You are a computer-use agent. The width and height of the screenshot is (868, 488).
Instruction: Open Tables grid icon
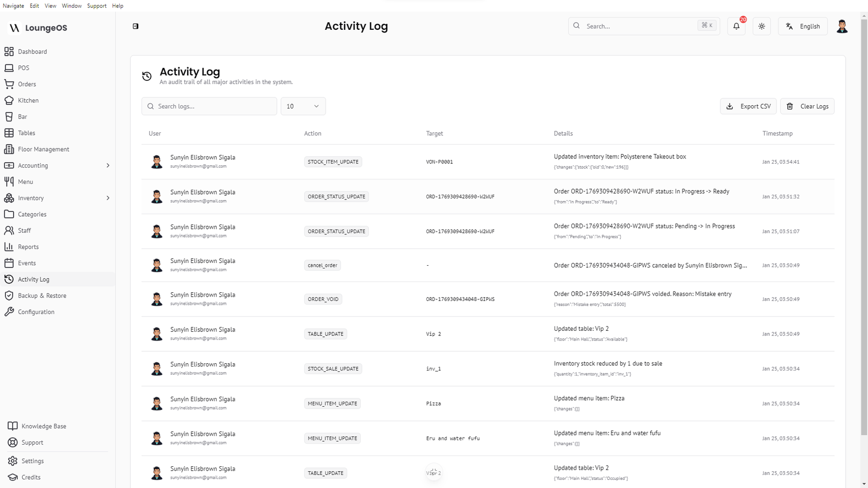tap(9, 133)
